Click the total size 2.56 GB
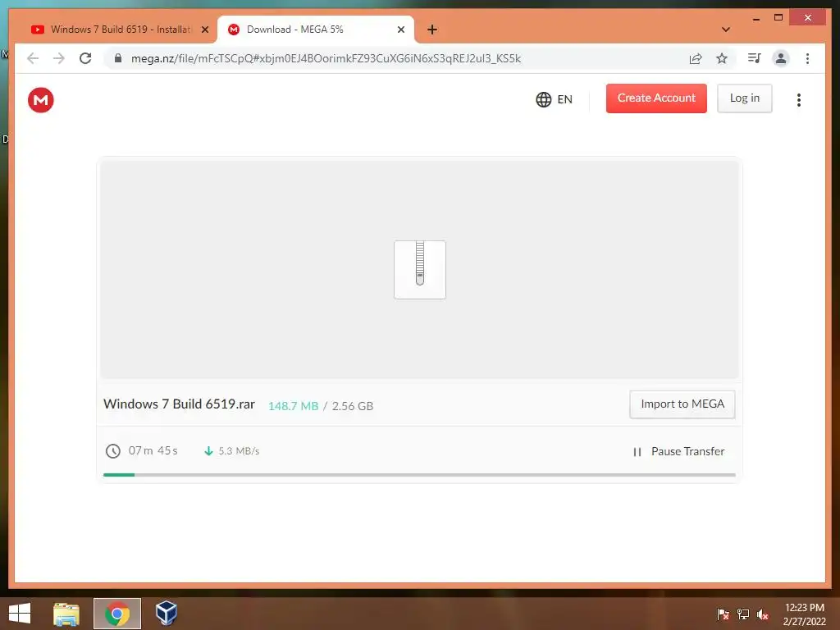840x630 pixels. (x=353, y=406)
